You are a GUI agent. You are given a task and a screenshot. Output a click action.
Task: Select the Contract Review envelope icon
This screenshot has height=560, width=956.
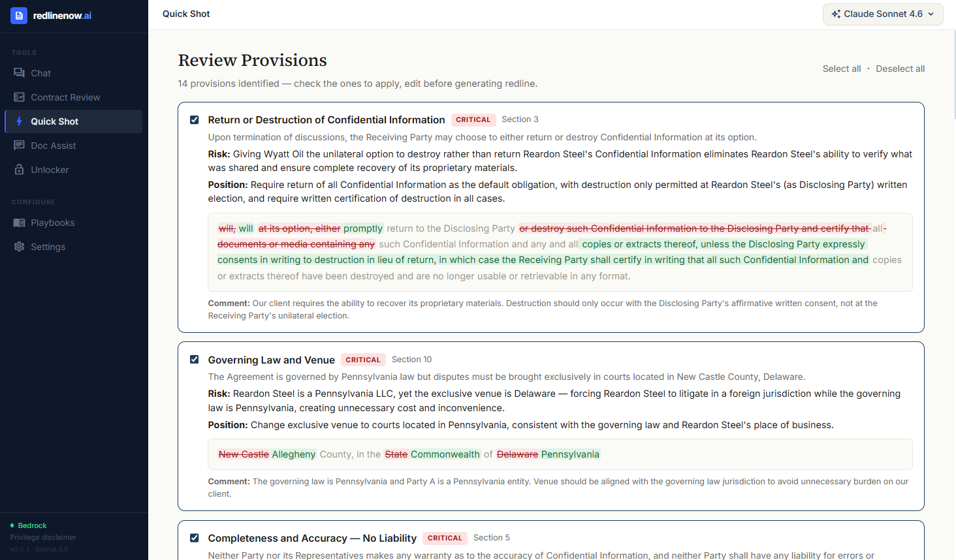20,97
